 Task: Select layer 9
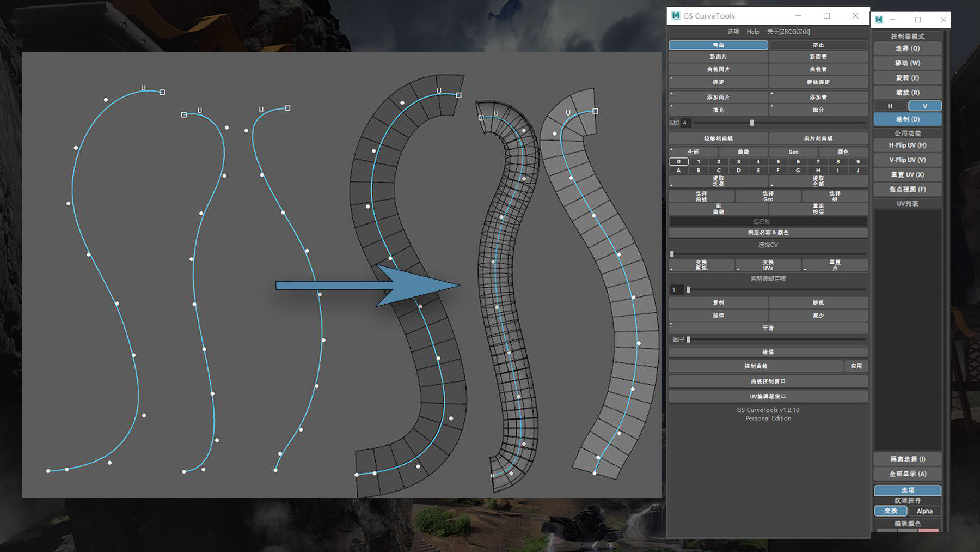pyautogui.click(x=858, y=162)
